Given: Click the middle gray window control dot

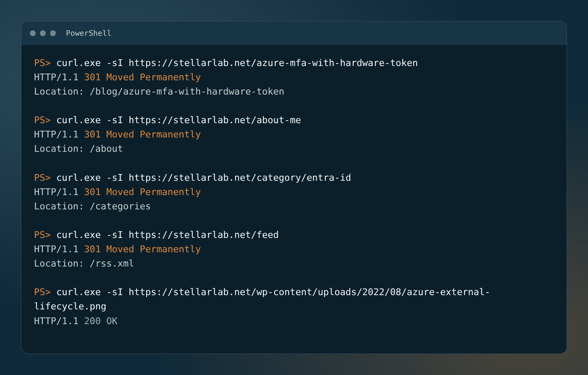Looking at the screenshot, I should (x=43, y=33).
